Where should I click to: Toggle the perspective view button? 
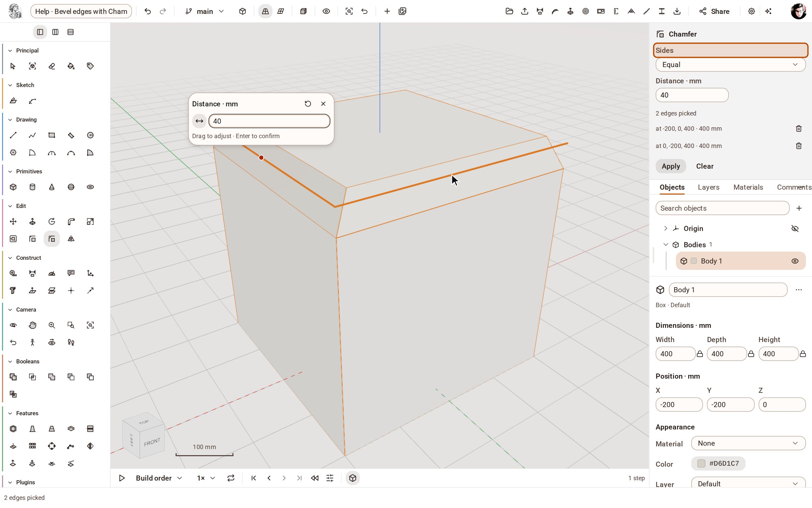point(265,12)
